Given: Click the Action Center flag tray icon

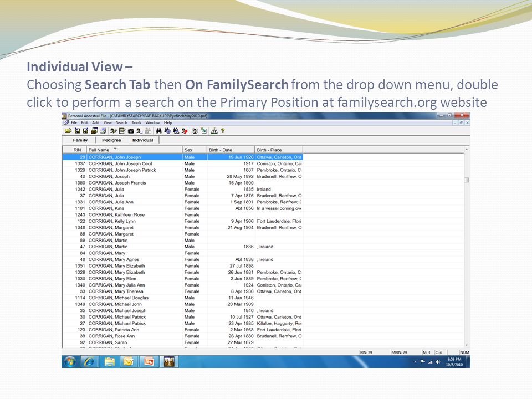Looking at the screenshot, I should coord(423,362).
